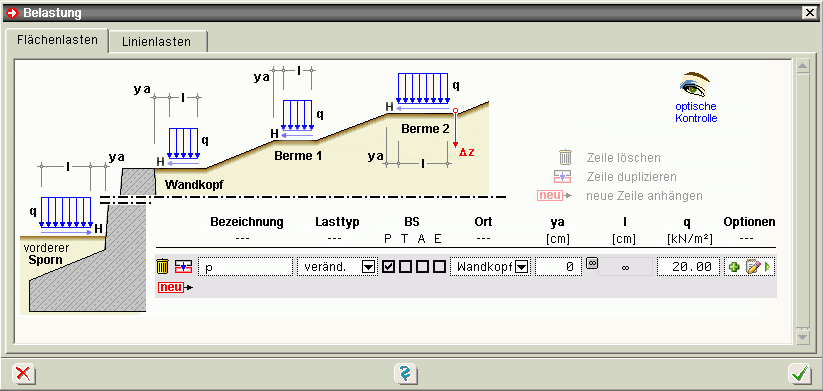
Task: Click the optische Kontrolle eye icon
Action: pyautogui.click(x=695, y=84)
